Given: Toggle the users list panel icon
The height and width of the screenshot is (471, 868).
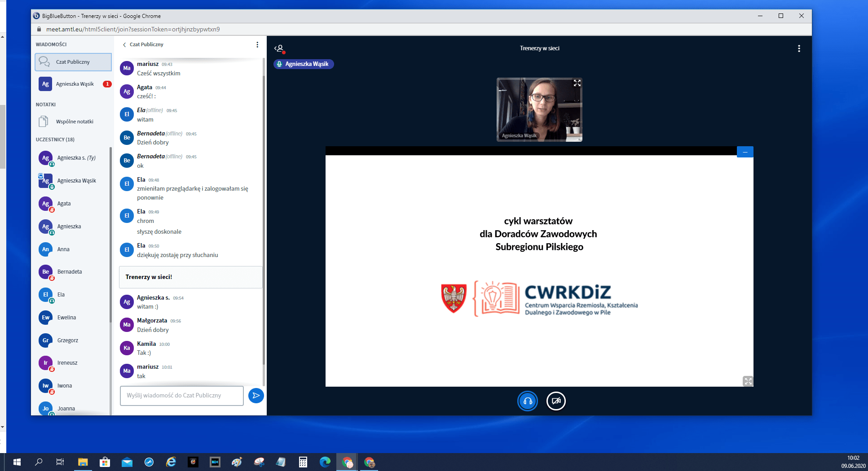Looking at the screenshot, I should click(x=279, y=48).
